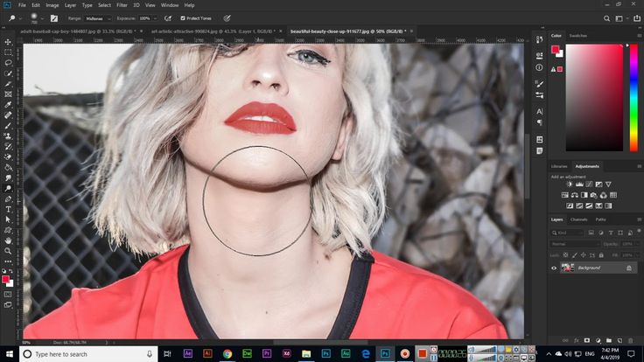Select the Horizontal Type tool
Image resolution: width=644 pixels, height=362 pixels.
[8, 209]
